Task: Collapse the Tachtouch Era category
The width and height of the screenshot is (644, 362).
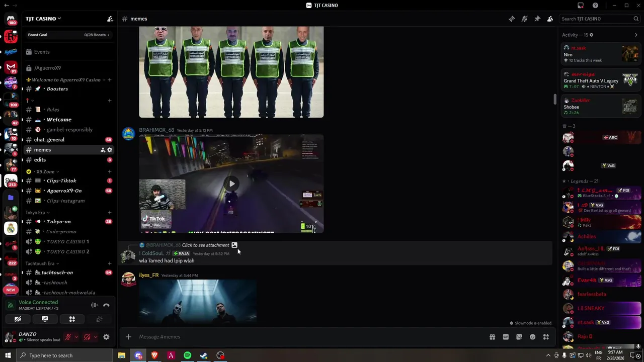Action: tap(42, 263)
